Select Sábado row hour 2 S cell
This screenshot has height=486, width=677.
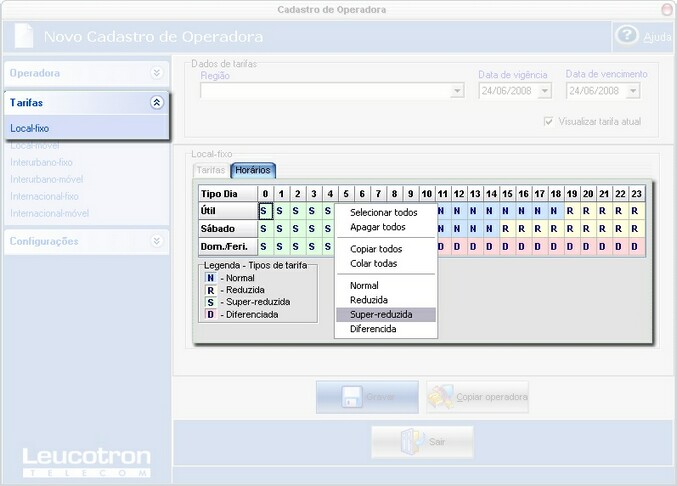297,229
